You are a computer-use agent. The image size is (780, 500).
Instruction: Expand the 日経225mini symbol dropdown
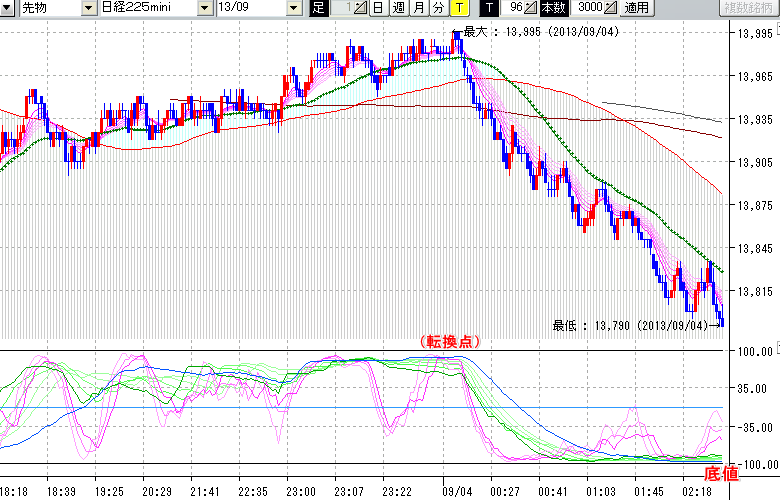tap(205, 8)
